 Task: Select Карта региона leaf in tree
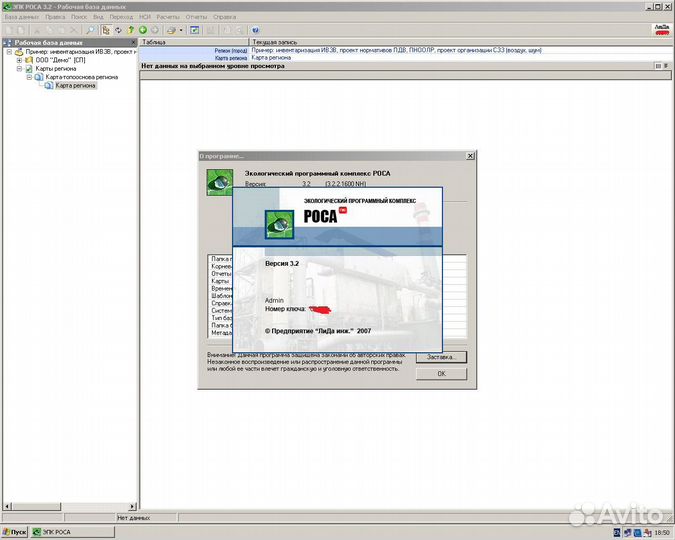(x=76, y=86)
